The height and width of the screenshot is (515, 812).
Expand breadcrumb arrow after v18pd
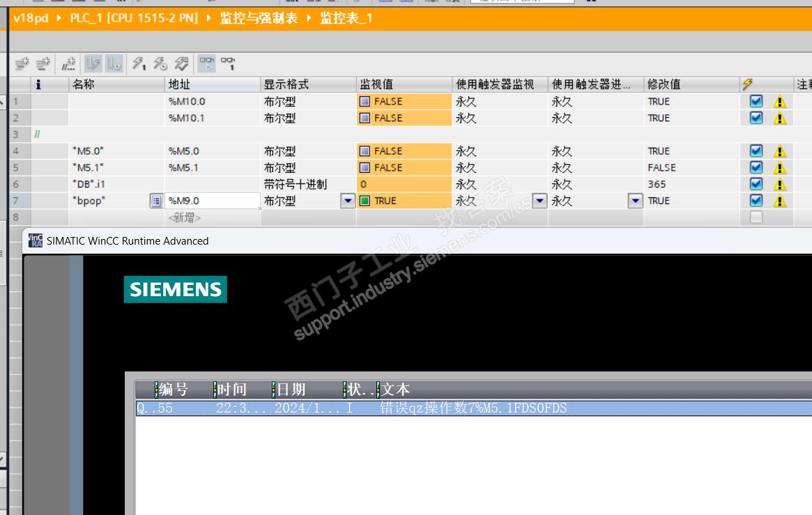click(x=59, y=18)
